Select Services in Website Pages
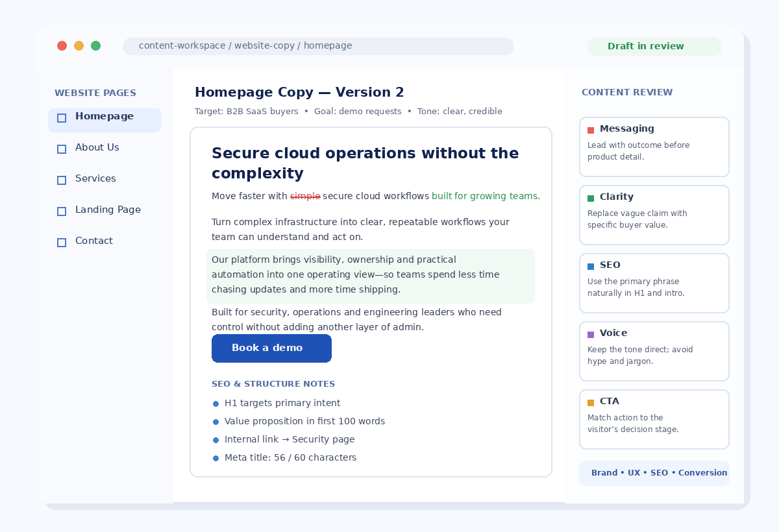 (x=95, y=179)
